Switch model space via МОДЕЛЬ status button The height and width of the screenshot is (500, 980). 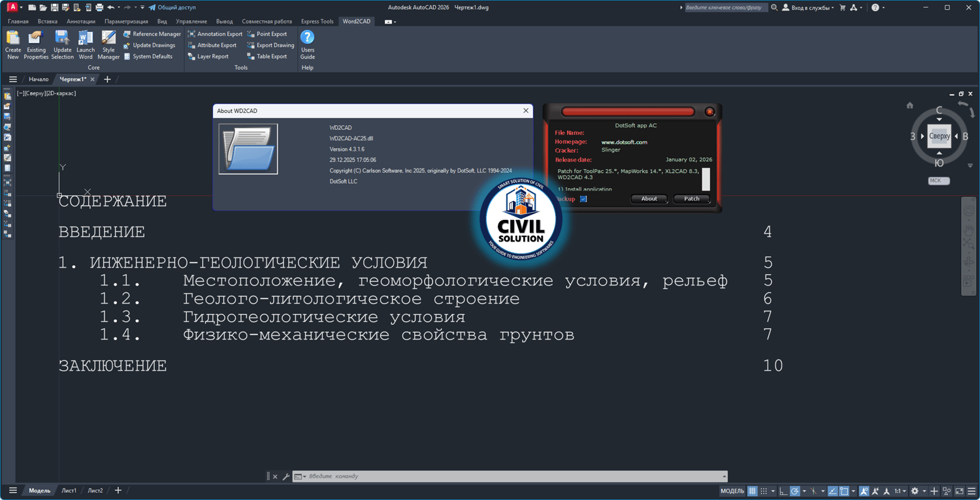click(x=732, y=491)
